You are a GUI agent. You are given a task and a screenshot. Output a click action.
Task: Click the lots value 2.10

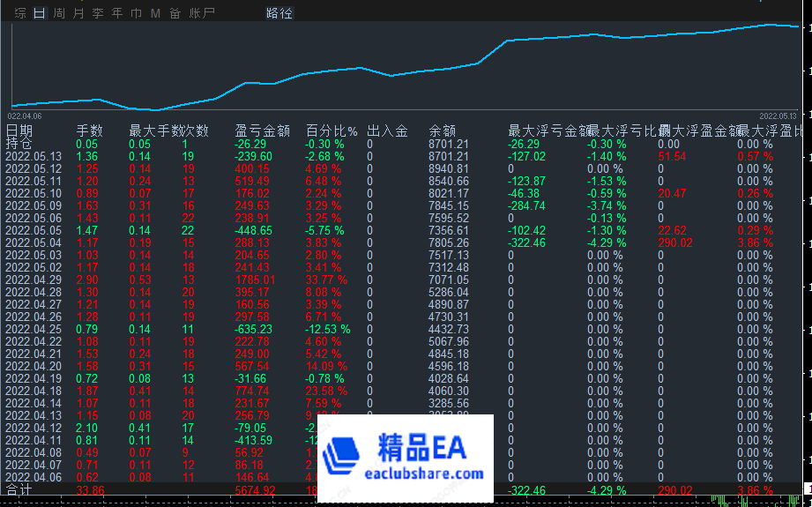point(87,429)
